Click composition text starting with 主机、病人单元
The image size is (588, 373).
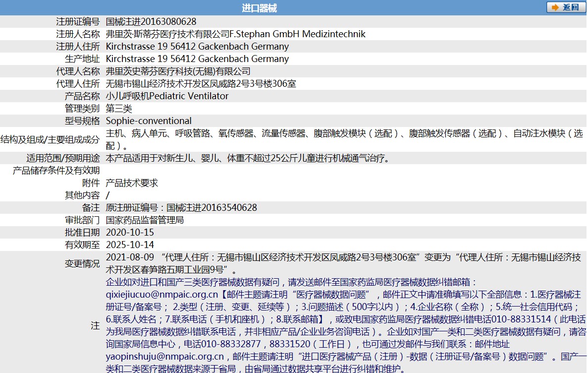tap(344, 139)
